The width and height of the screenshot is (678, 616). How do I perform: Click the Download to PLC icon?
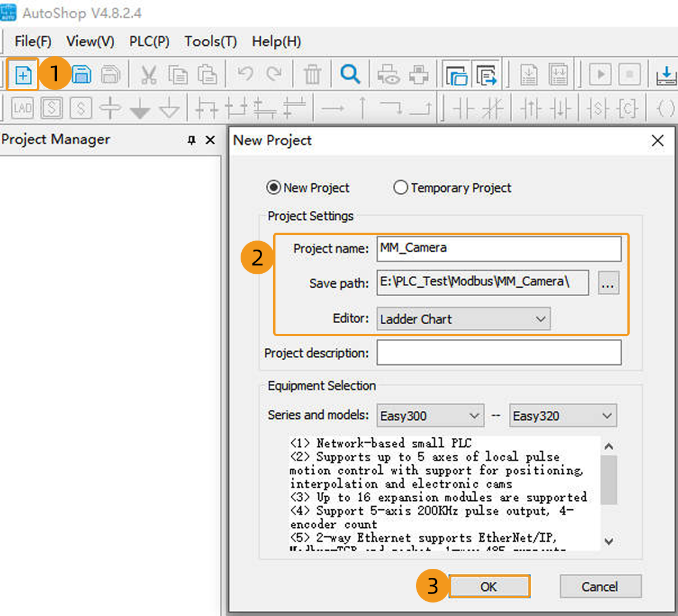666,75
